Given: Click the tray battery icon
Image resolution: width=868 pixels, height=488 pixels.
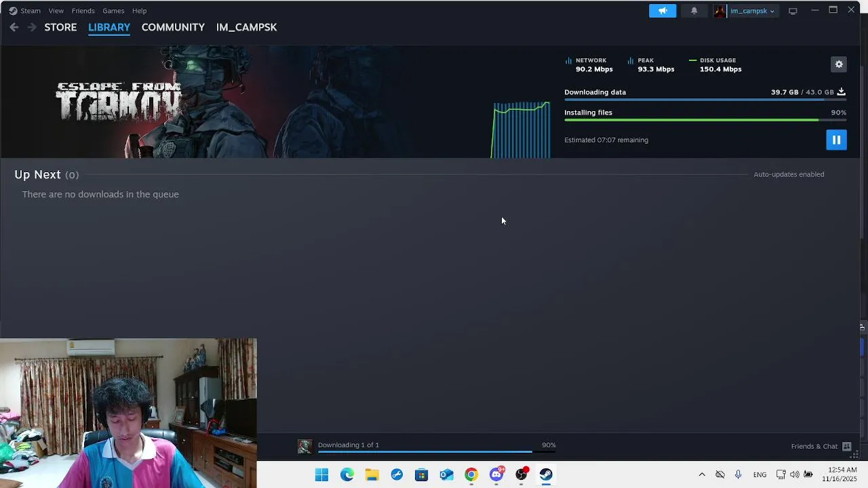Looking at the screenshot, I should [x=808, y=474].
